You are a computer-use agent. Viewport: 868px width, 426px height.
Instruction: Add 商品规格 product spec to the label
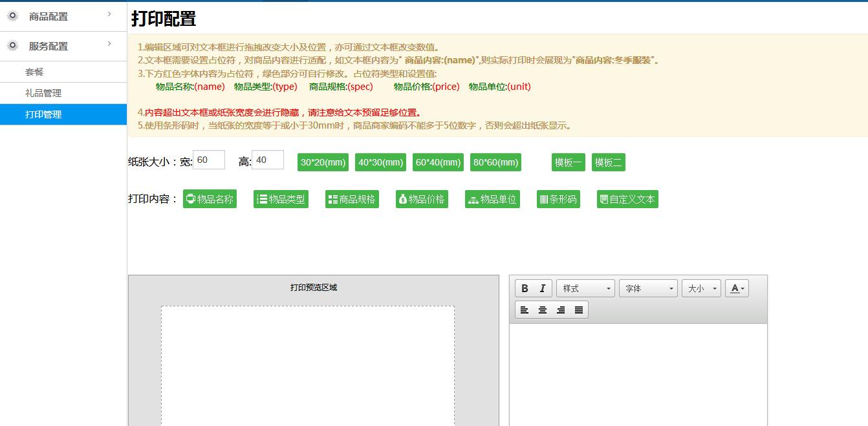click(x=352, y=199)
